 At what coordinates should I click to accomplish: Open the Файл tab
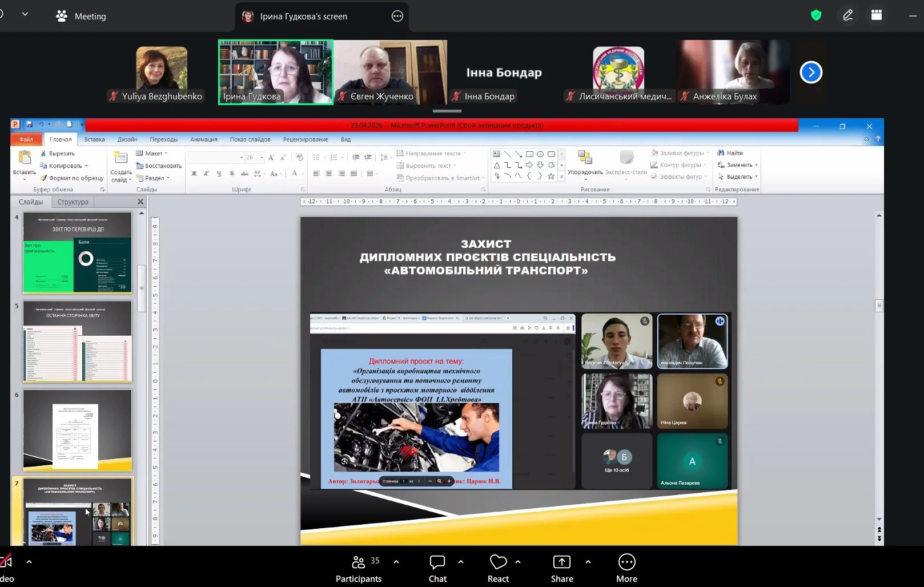pos(26,139)
